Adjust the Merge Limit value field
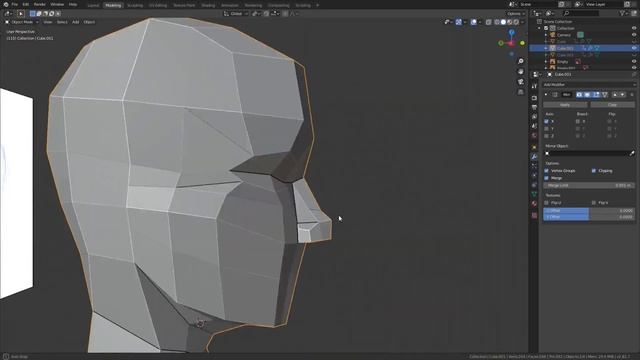Image resolution: width=640 pixels, height=360 pixels. click(589, 185)
